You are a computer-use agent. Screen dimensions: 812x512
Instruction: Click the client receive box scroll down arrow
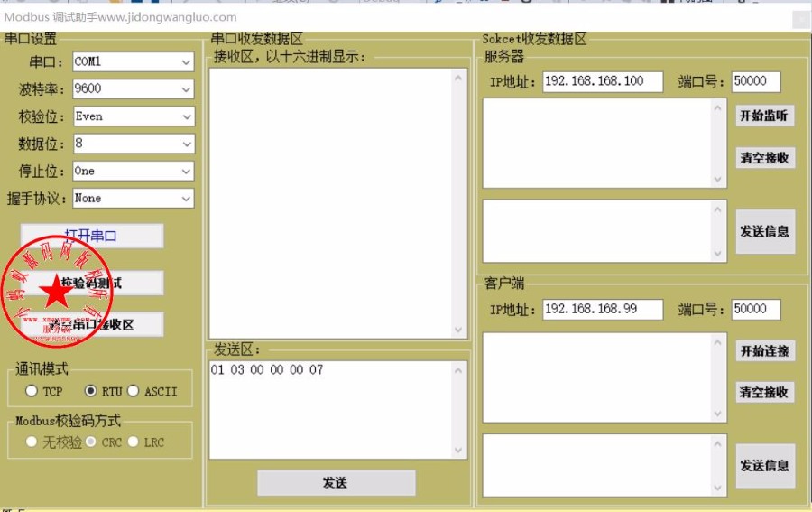coord(717,413)
